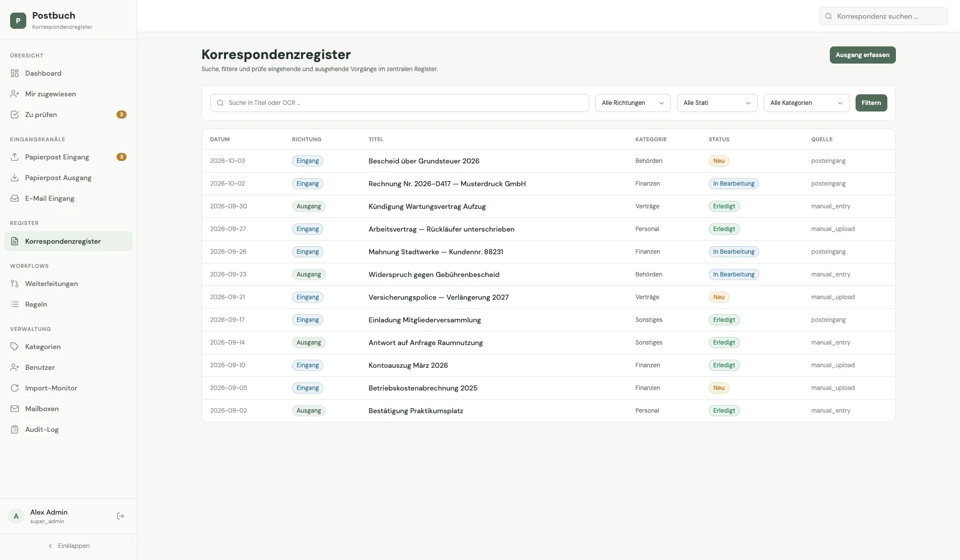Apply filters with the Filtern button
This screenshot has height=560, width=960.
871,103
